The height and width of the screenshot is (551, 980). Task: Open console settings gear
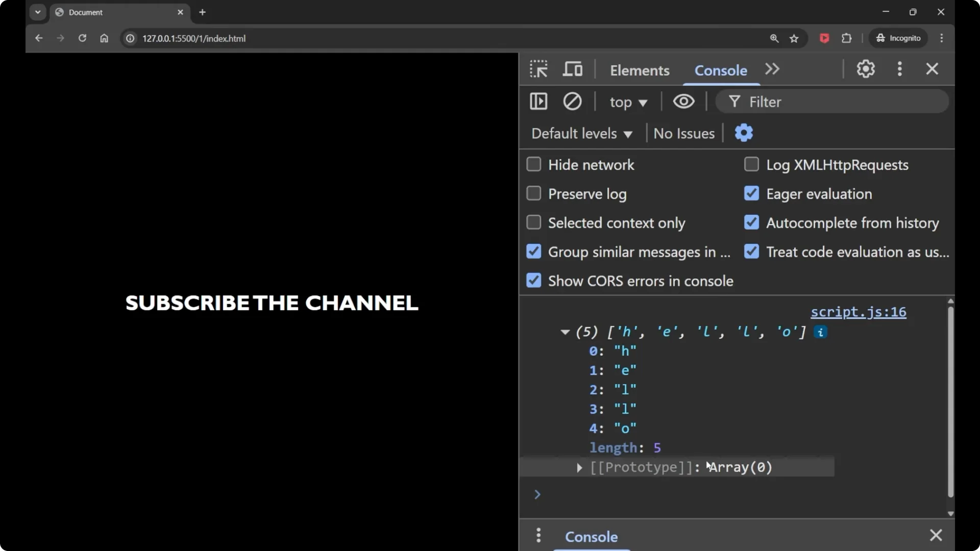tap(744, 133)
